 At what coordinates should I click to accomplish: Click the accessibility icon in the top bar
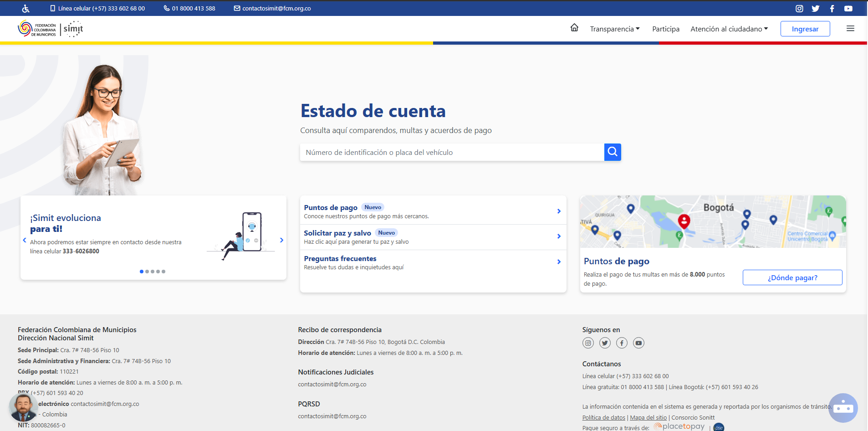[25, 8]
